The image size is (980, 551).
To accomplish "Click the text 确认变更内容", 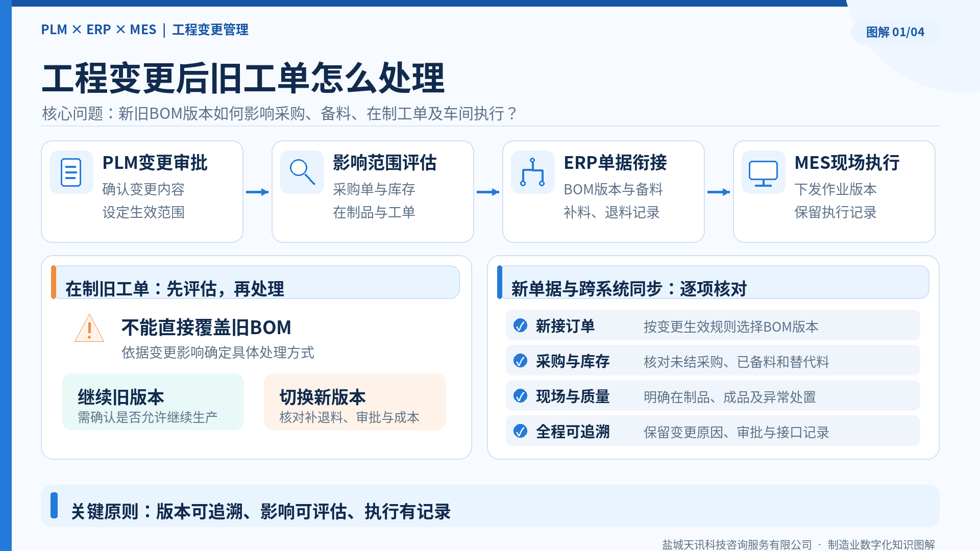I will (143, 189).
